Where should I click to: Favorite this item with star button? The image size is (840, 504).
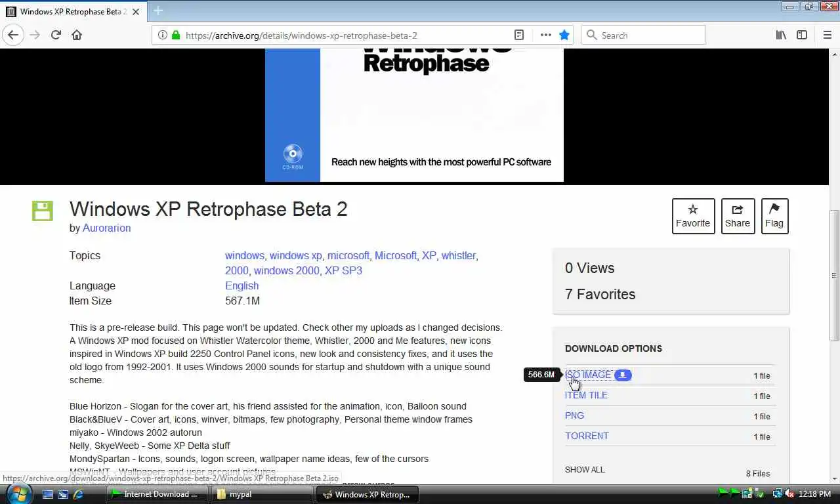pyautogui.click(x=693, y=216)
